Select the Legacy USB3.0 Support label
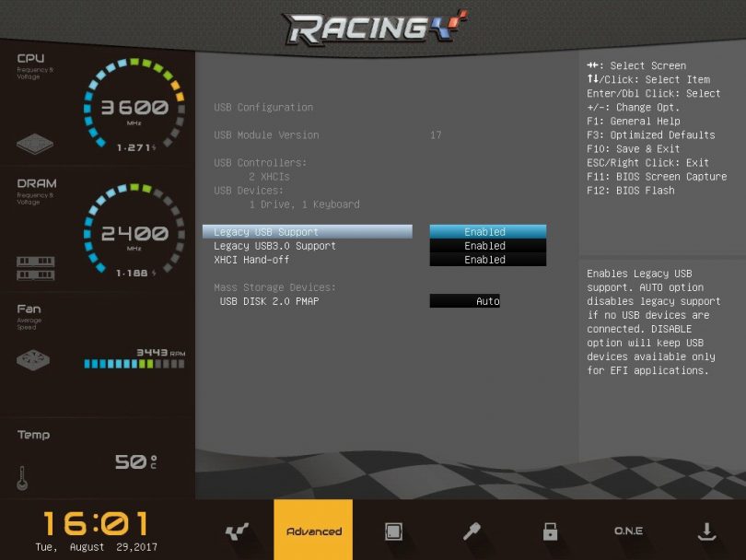746x560 pixels. pos(274,246)
